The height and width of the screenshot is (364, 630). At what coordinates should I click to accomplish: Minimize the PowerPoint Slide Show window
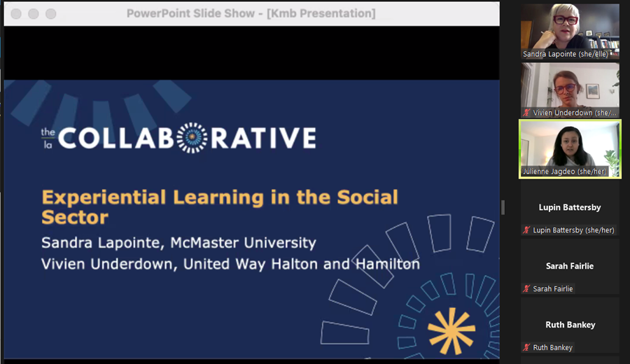tap(34, 14)
